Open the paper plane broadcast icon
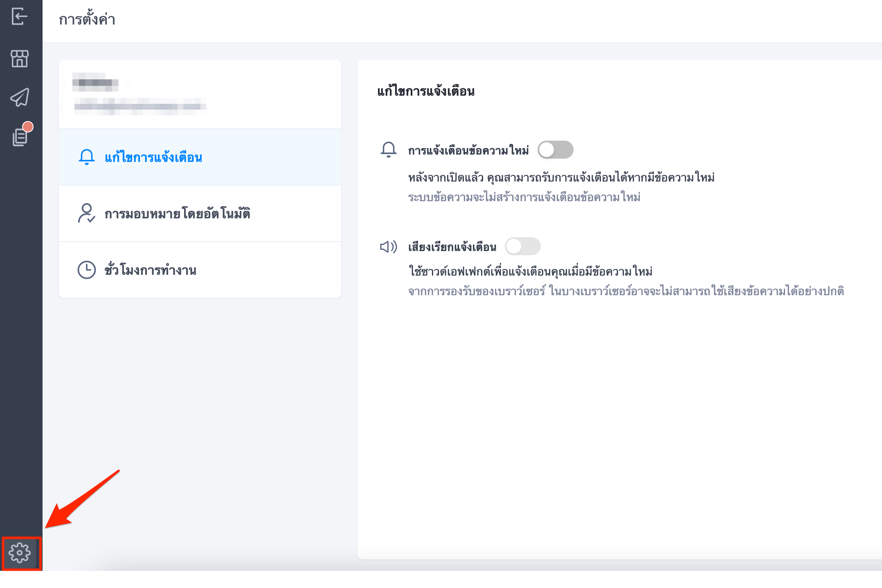Image resolution: width=882 pixels, height=588 pixels. [20, 97]
